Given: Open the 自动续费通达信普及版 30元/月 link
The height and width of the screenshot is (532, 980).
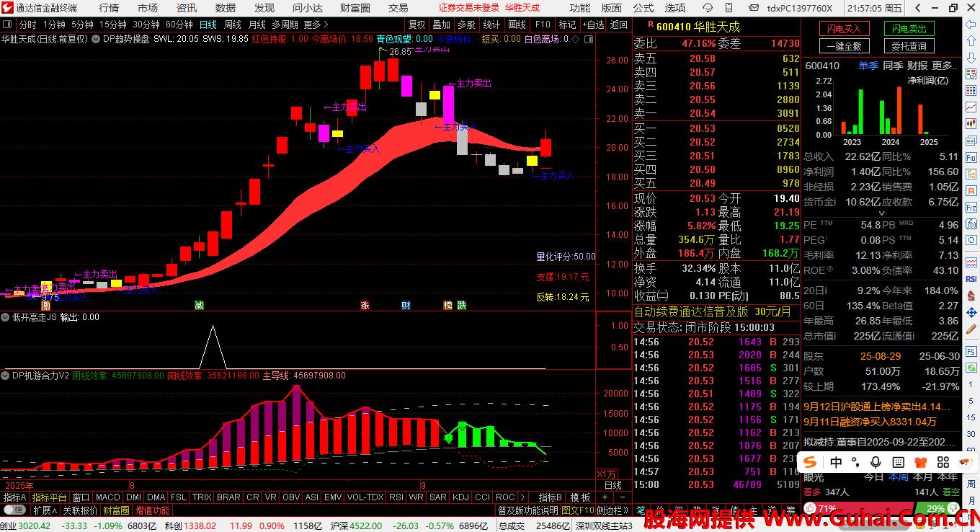Looking at the screenshot, I should [712, 312].
